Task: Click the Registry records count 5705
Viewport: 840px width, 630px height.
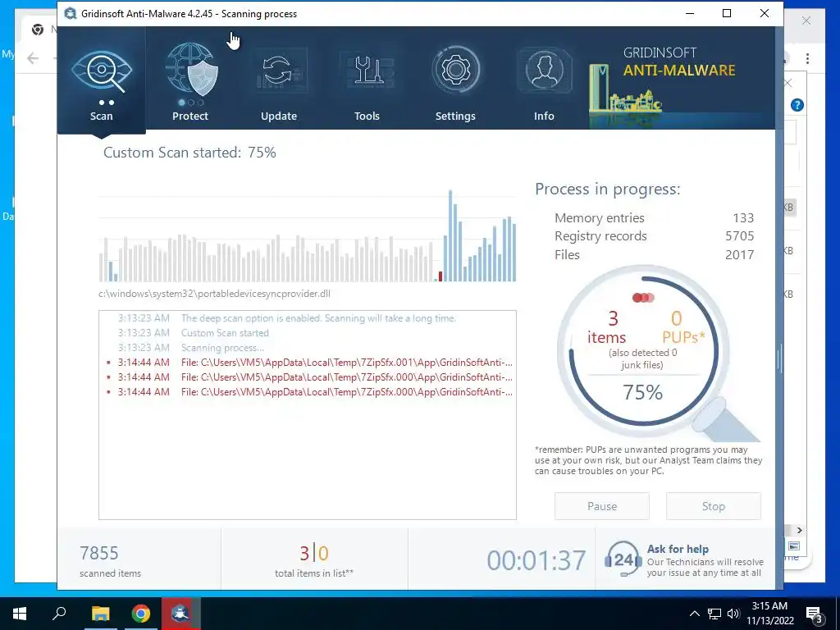Action: pyautogui.click(x=739, y=236)
